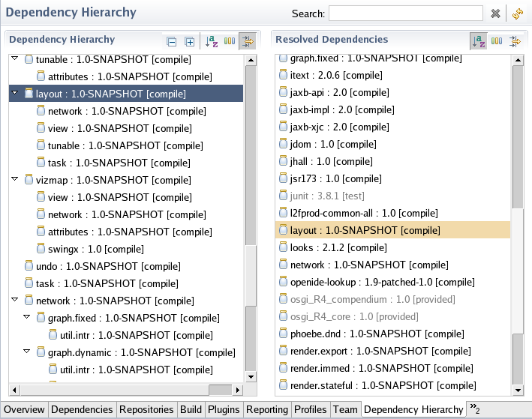Screen dimensions: 532x419
Task: Collapse all in Dependency Hierarchy toolbar
Action: (x=172, y=42)
